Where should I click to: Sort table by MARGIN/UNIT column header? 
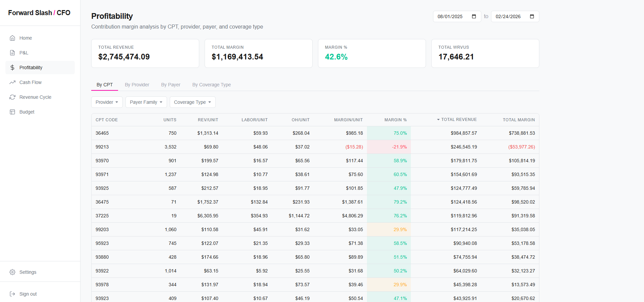pos(348,120)
